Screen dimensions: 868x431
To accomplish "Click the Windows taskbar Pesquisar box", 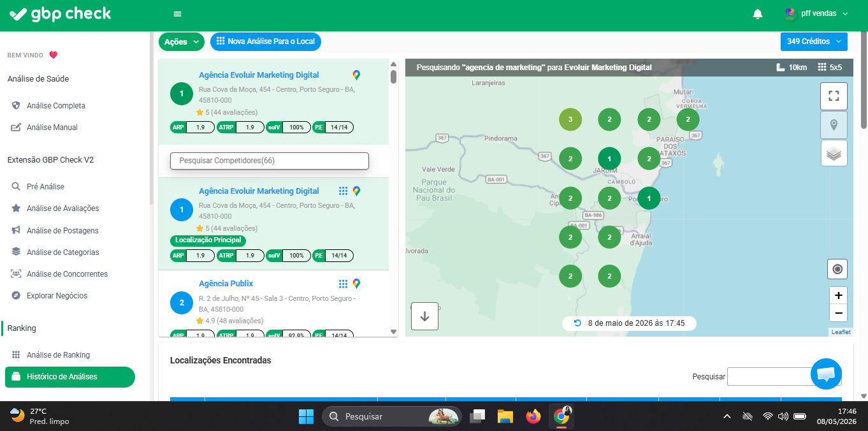I will tap(391, 416).
